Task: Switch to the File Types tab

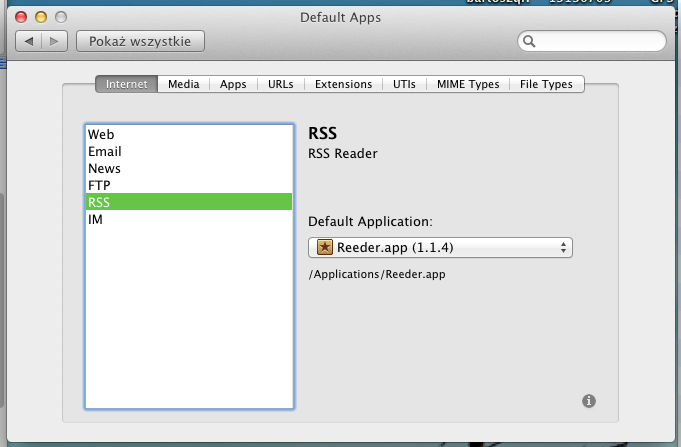Action: tap(546, 84)
